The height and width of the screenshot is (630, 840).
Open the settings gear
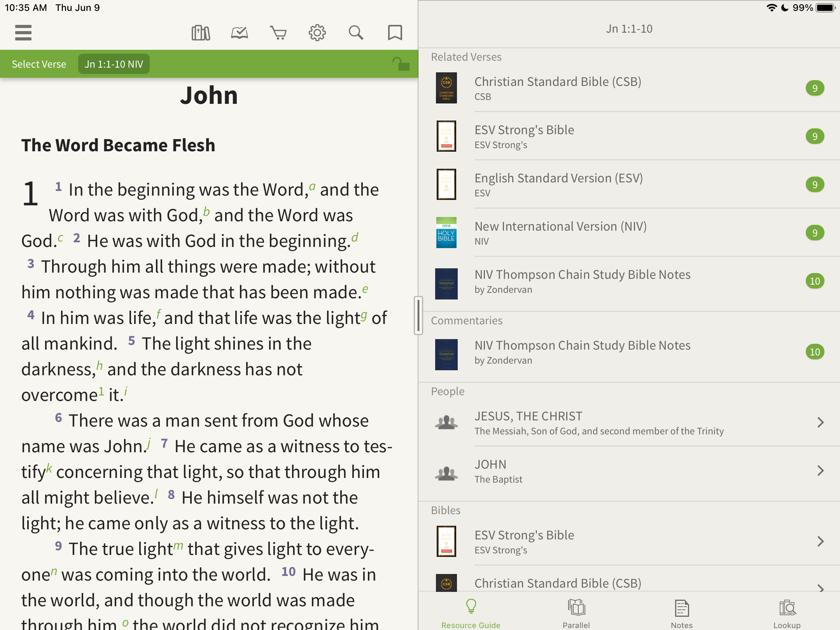pyautogui.click(x=317, y=33)
